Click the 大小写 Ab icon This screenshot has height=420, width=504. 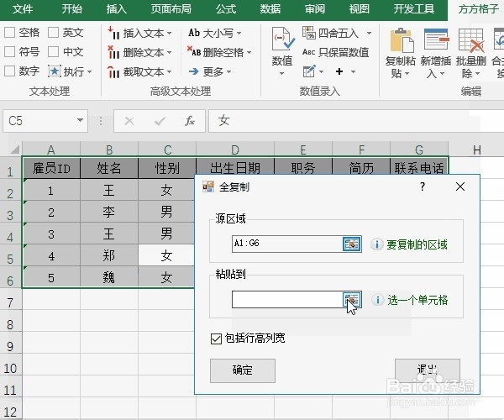click(194, 33)
